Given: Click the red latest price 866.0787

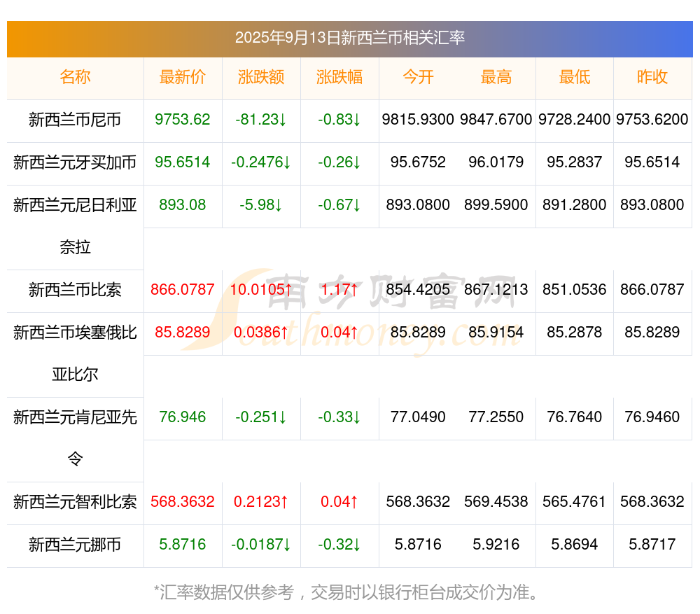Looking at the screenshot, I should click(183, 289).
